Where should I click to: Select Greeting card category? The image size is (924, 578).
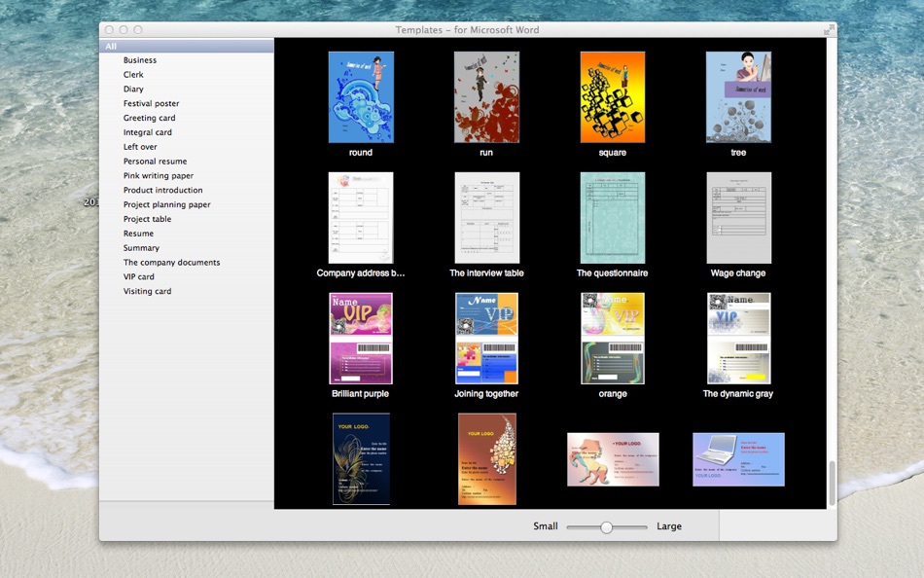[x=149, y=118]
